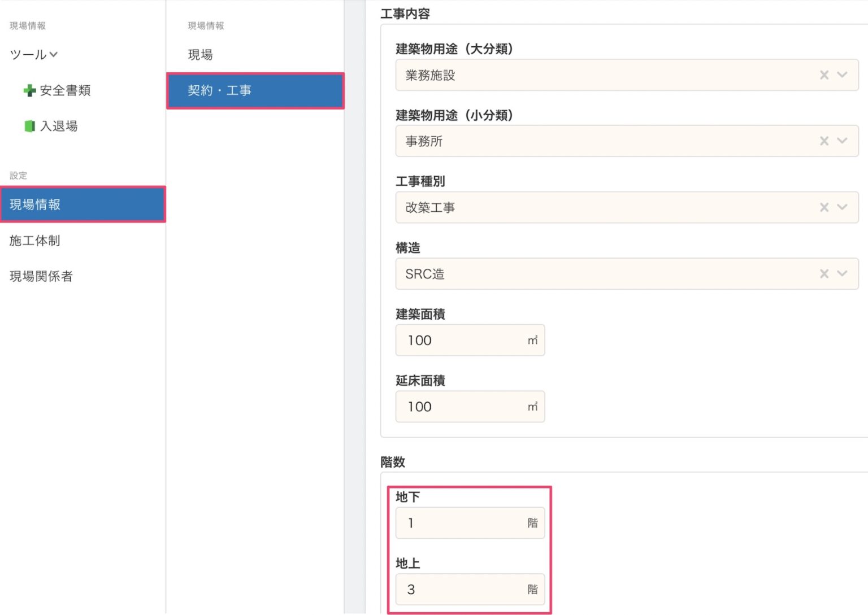Click the green cross 安全書類 icon
868x615 pixels.
(29, 90)
